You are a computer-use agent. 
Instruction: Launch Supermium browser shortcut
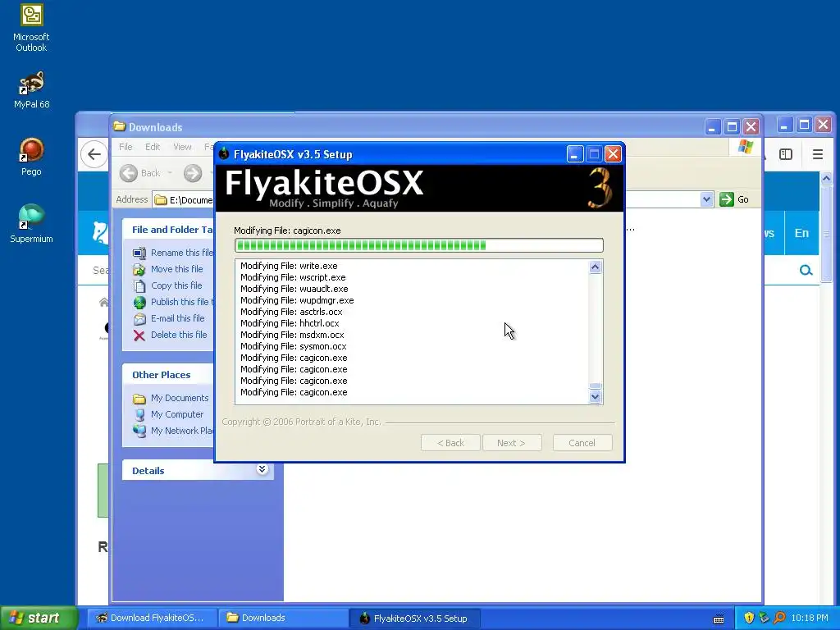(x=31, y=224)
